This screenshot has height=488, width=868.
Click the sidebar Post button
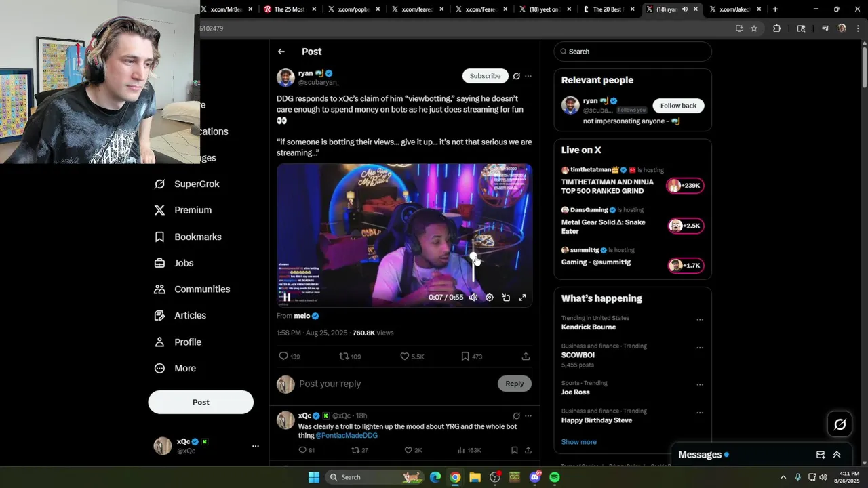pyautogui.click(x=201, y=402)
